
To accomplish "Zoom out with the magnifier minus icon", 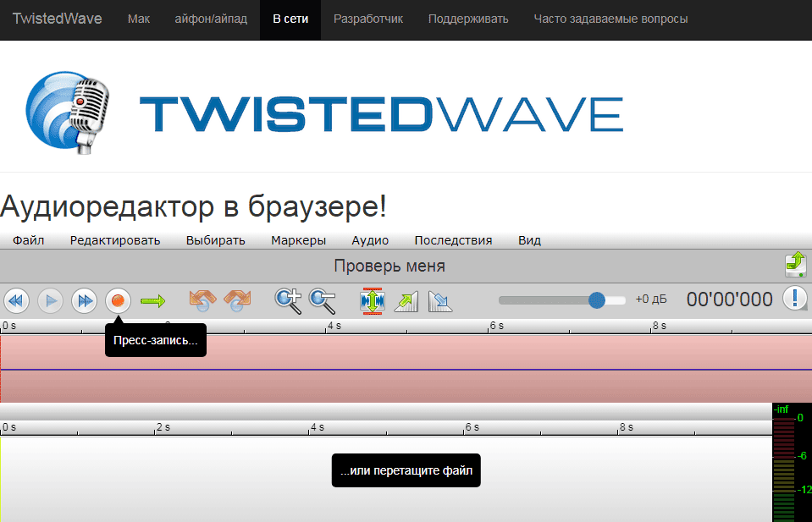I will pos(322,300).
